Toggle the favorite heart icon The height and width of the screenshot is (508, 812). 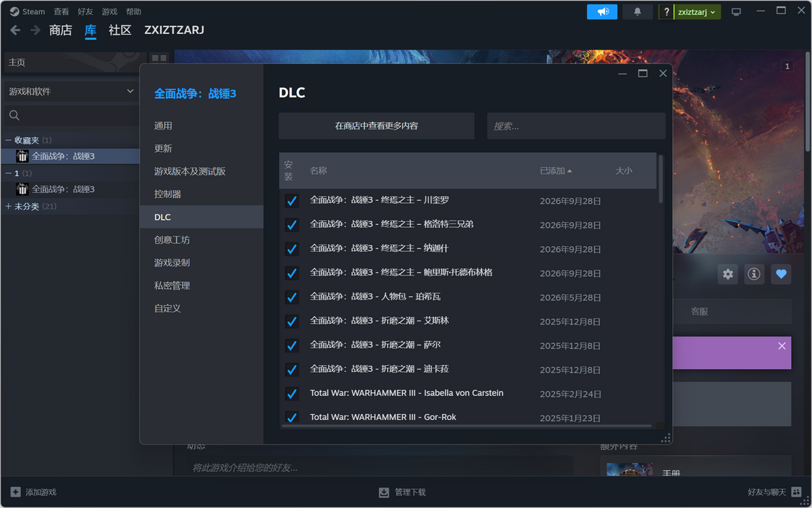point(781,274)
